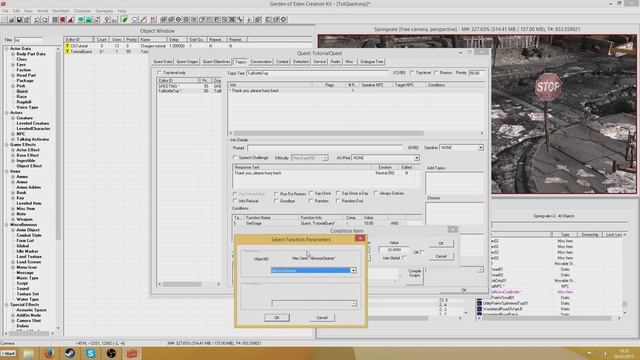The height and width of the screenshot is (360, 640).
Task: Enable Say Once a Day
Action: pyautogui.click(x=338, y=193)
